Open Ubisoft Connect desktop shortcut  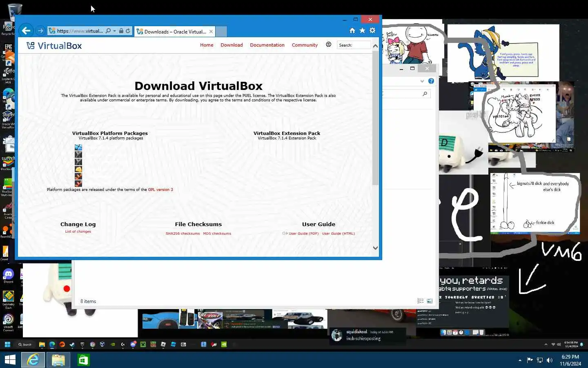coord(9,323)
